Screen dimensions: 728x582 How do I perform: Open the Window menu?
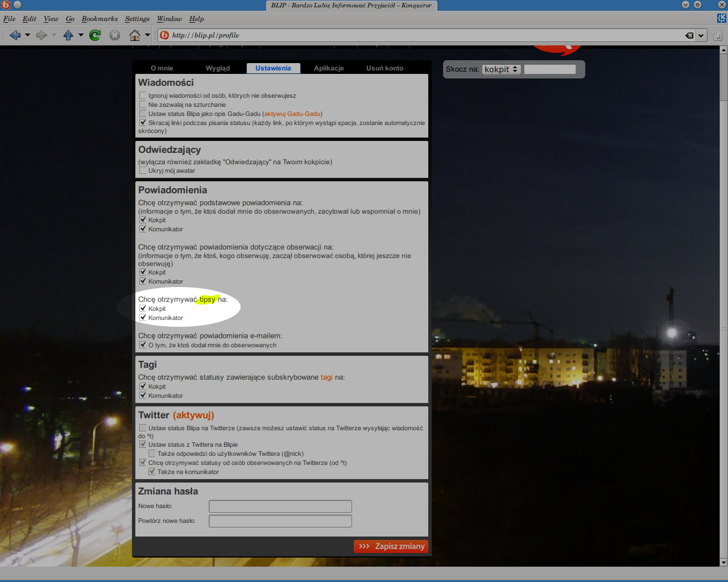click(169, 19)
